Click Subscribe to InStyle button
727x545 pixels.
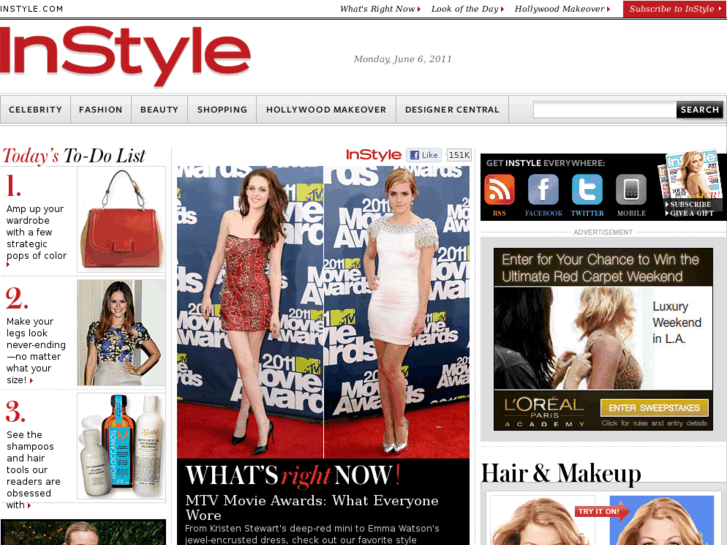[675, 9]
